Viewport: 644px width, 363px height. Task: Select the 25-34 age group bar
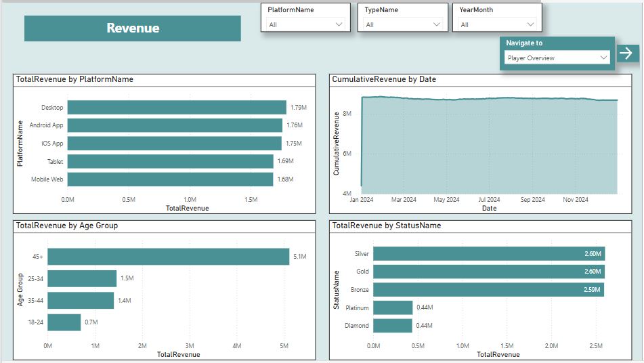click(82, 278)
